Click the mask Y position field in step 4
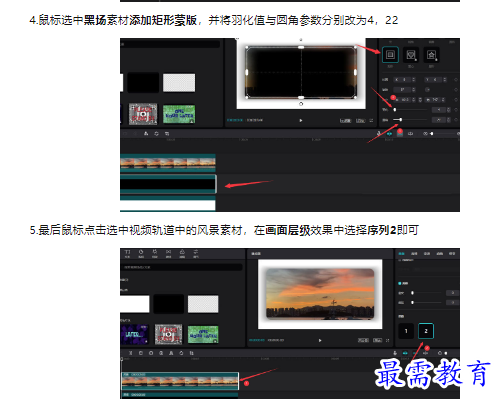 coord(433,80)
